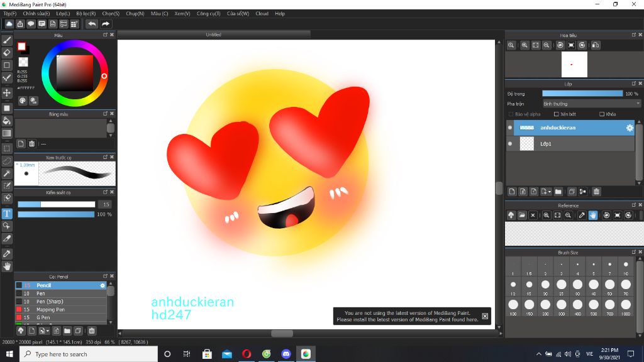Hide the anhduckieran layer

[x=510, y=128]
